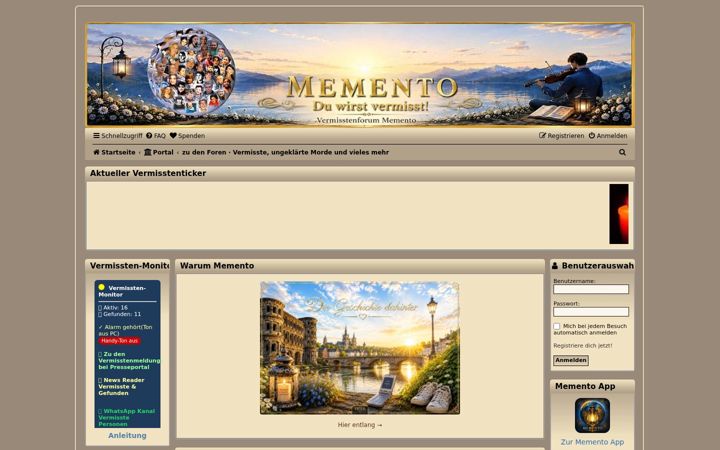Focus the Benutzername input field
The image size is (720, 450).
point(591,289)
